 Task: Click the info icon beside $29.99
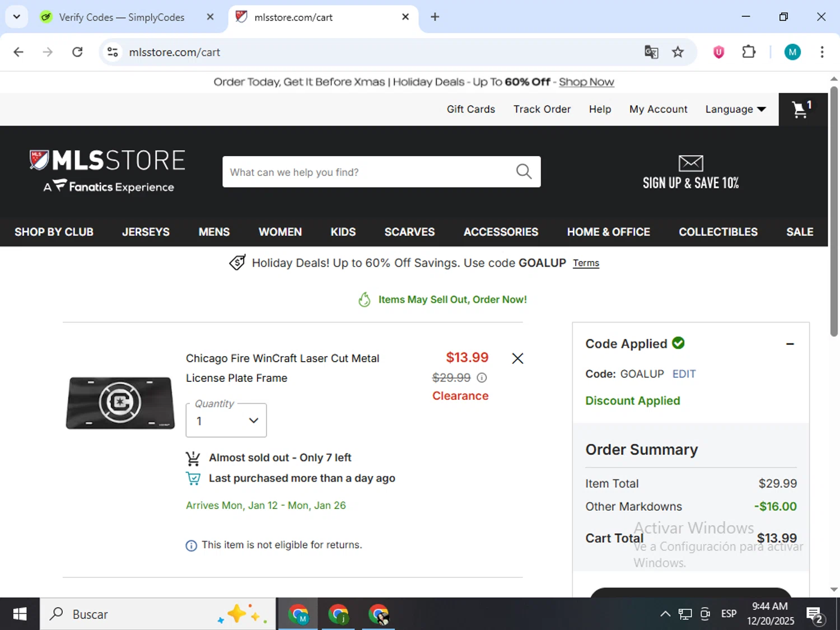(482, 377)
